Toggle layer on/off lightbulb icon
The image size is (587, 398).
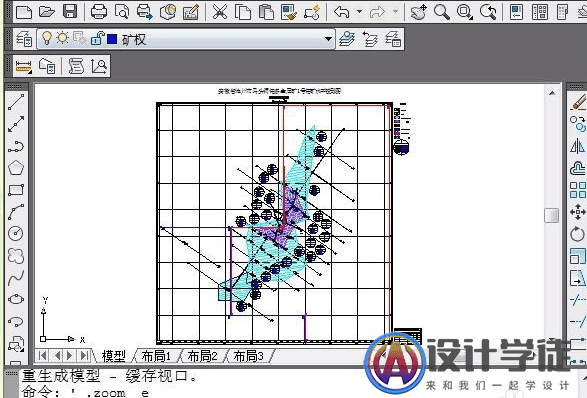(x=46, y=38)
